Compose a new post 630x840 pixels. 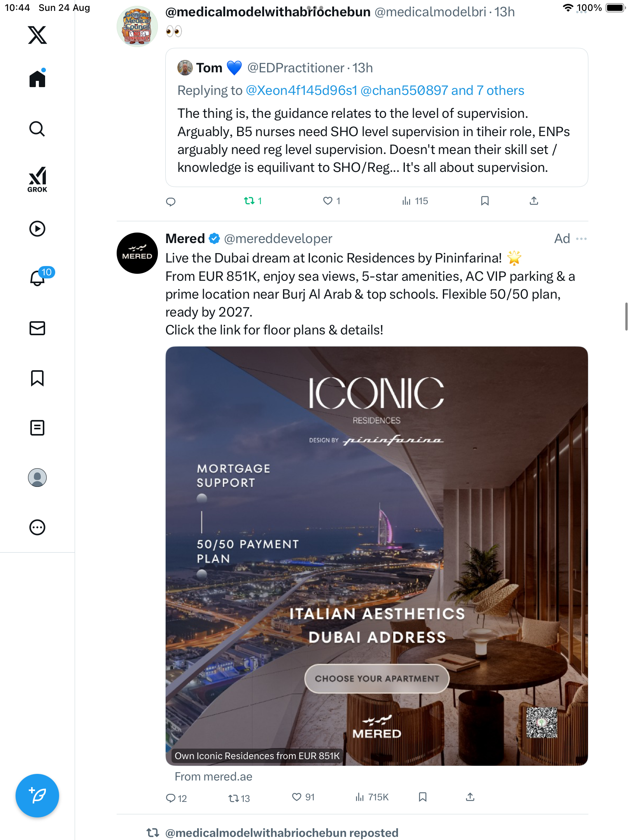(x=37, y=796)
